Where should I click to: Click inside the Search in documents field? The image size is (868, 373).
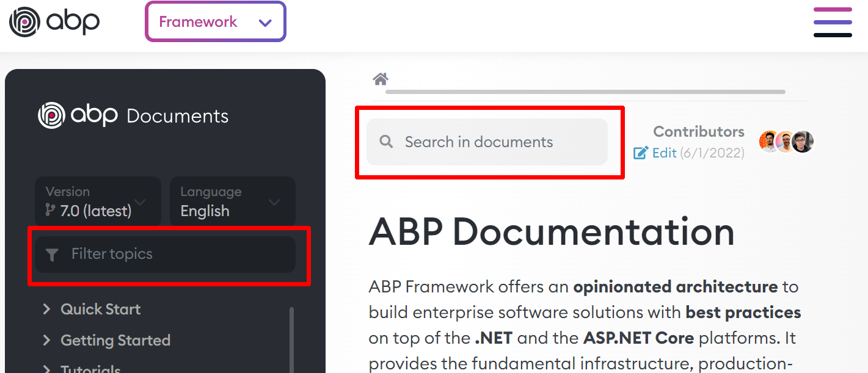tap(486, 142)
